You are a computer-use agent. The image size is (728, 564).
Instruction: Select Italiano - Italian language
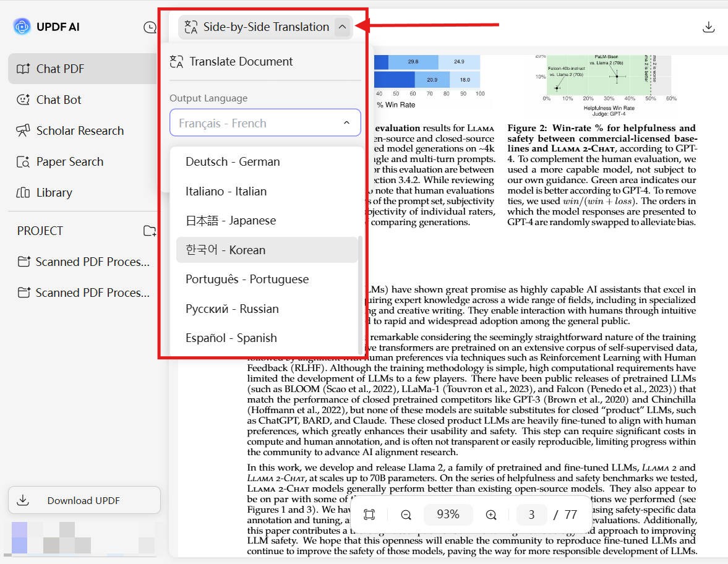point(267,191)
